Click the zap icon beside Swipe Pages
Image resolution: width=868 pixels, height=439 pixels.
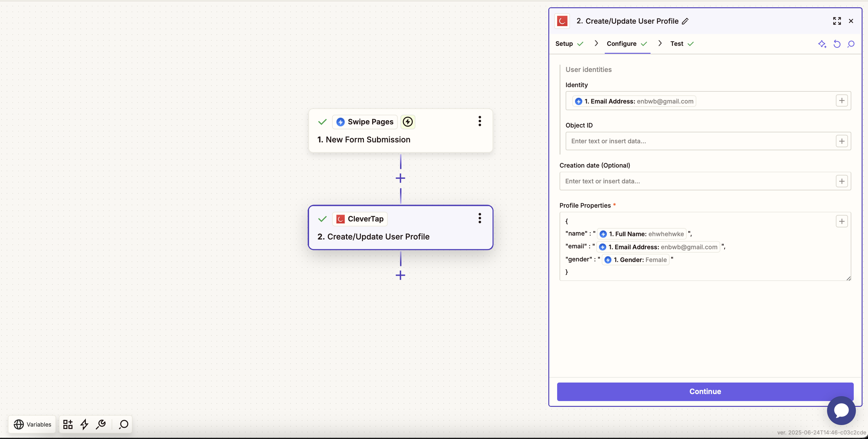408,122
